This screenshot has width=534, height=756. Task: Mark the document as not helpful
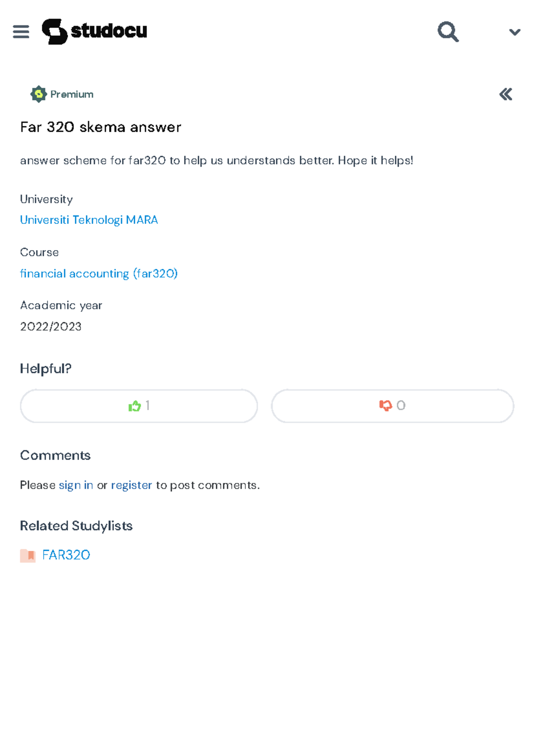tap(392, 406)
